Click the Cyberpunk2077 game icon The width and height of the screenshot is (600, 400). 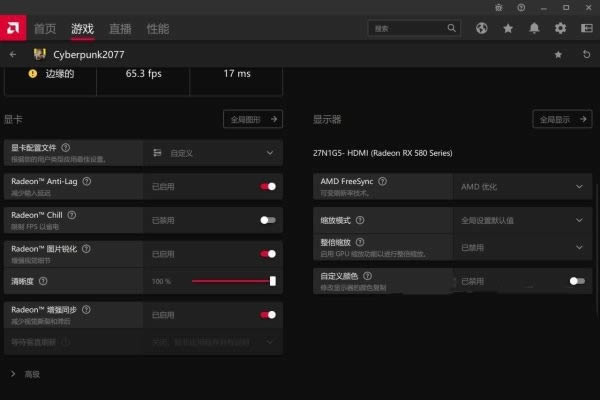pyautogui.click(x=39, y=54)
